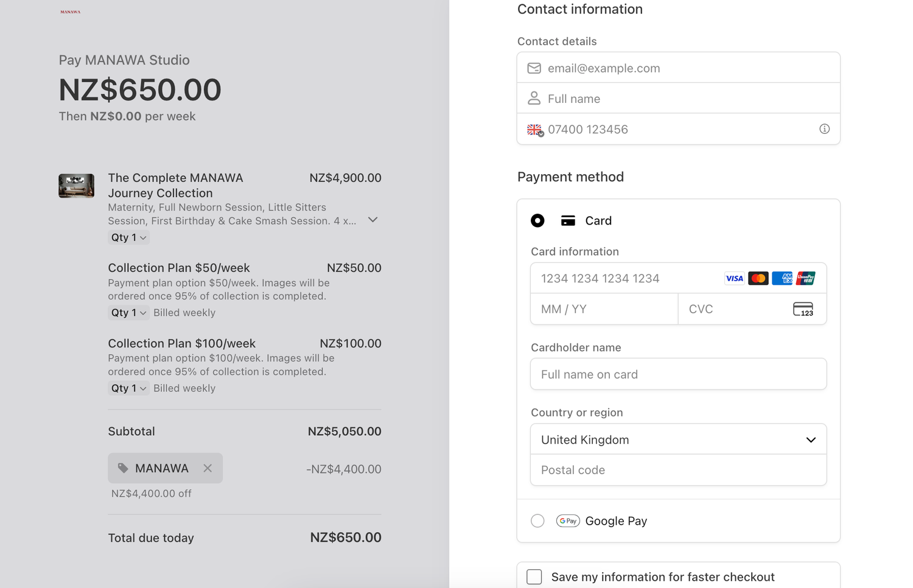Click the Collection Plan $100/week title

(182, 343)
